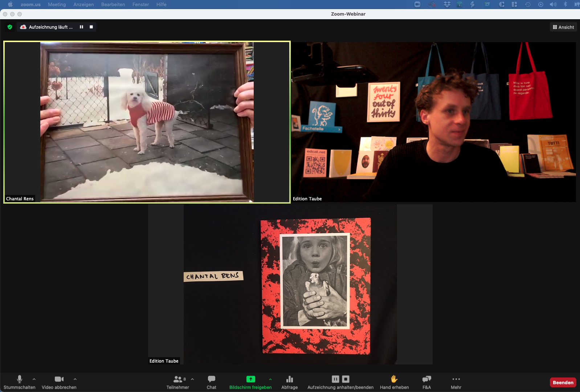This screenshot has height=392, width=580.
Task: Change layout using the Ansicht button
Action: [563, 27]
